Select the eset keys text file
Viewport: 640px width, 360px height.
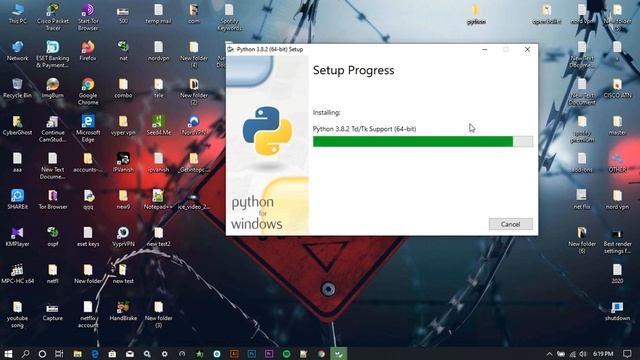click(88, 237)
